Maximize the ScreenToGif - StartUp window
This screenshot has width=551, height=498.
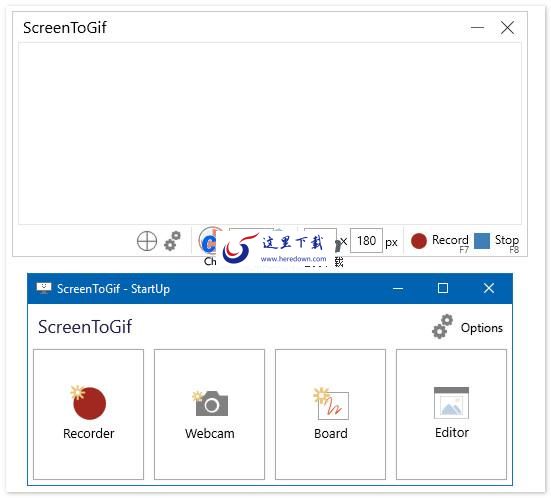[x=443, y=289]
